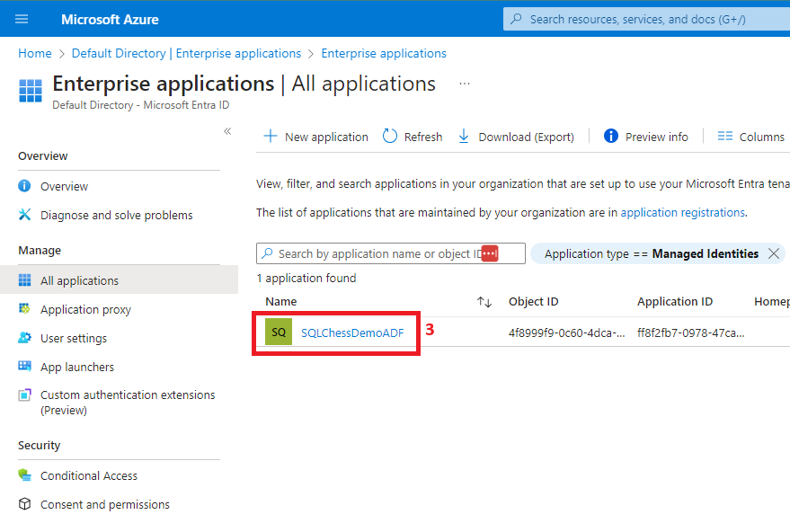Click Preview info label
This screenshot has height=532, width=790.
click(x=656, y=137)
